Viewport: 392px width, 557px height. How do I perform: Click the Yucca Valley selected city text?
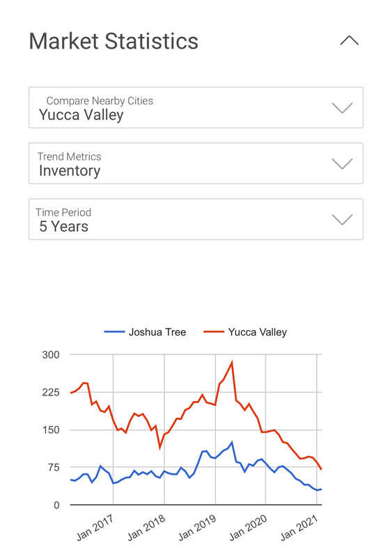click(81, 115)
